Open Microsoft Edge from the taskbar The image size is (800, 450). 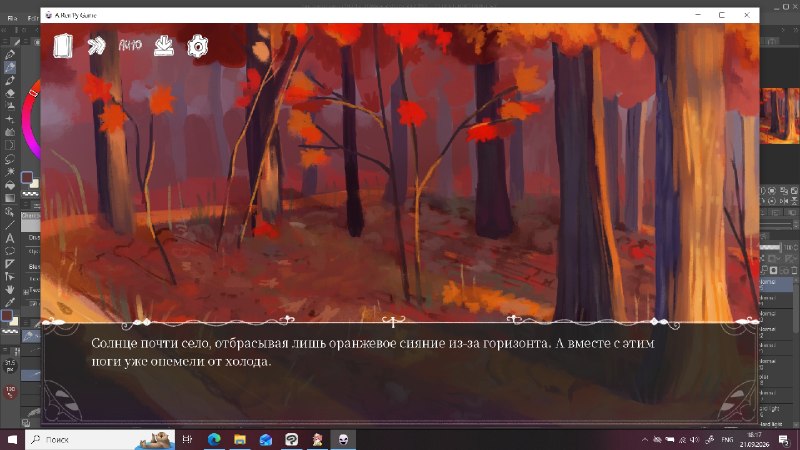click(214, 439)
